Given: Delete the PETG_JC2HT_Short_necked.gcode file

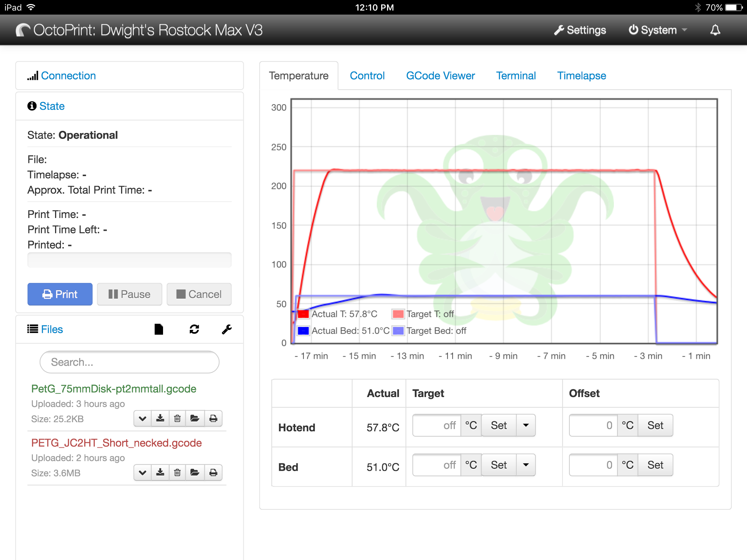Looking at the screenshot, I should (178, 472).
